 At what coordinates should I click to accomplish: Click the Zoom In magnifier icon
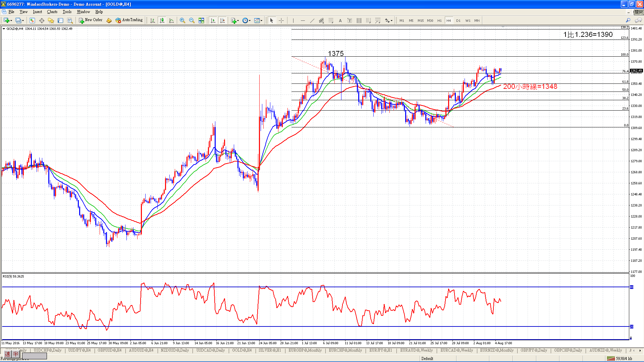[182, 20]
